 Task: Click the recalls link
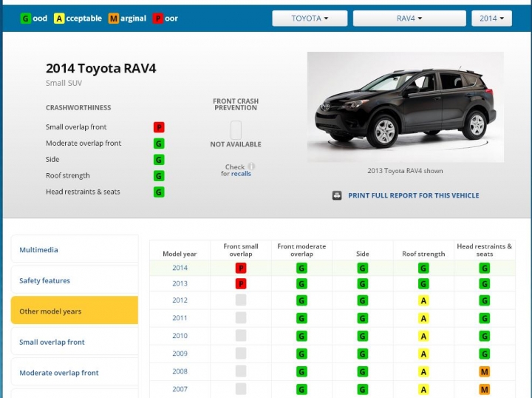241,174
